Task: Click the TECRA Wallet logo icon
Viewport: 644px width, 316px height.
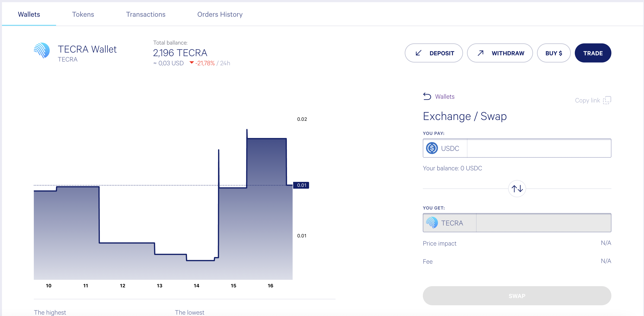Action: click(42, 51)
